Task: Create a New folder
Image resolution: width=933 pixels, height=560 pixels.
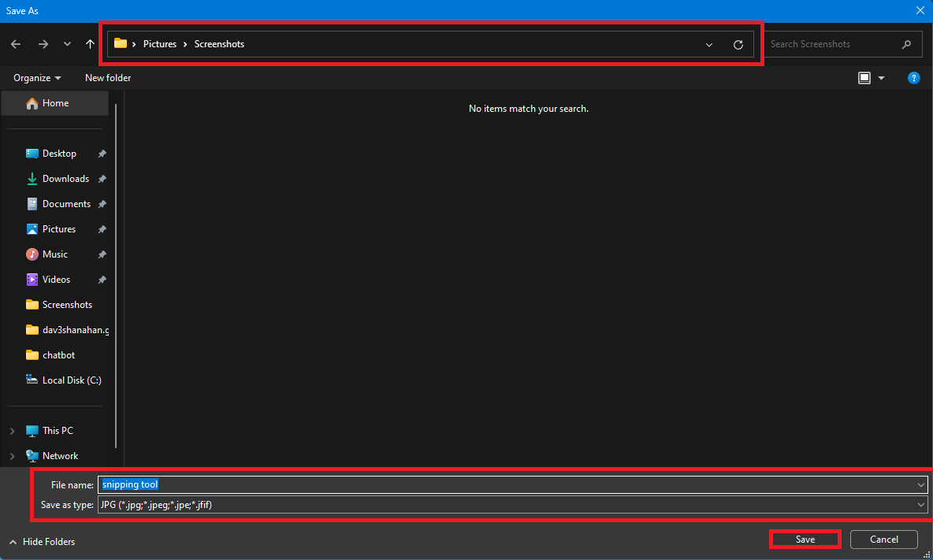Action: (108, 78)
